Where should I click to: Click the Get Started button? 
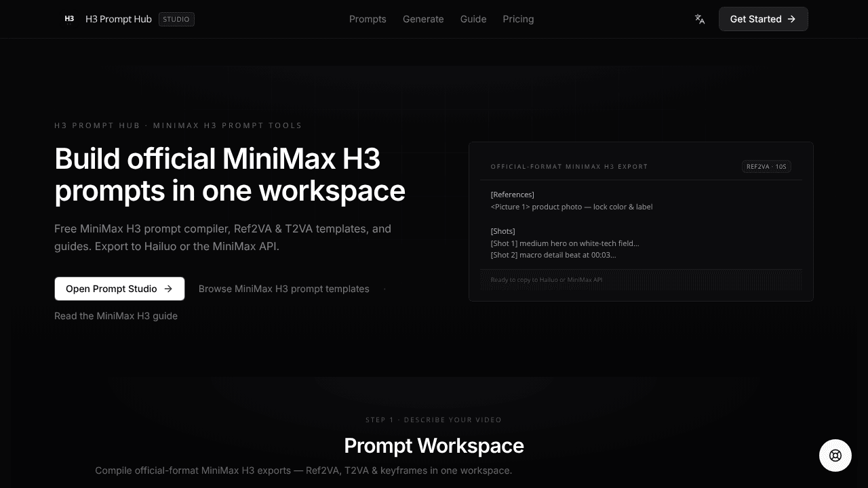[x=763, y=19]
